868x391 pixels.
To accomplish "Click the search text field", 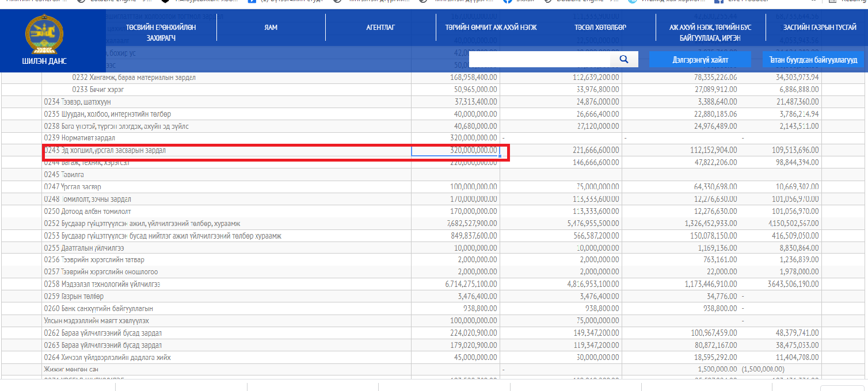I will (539, 59).
